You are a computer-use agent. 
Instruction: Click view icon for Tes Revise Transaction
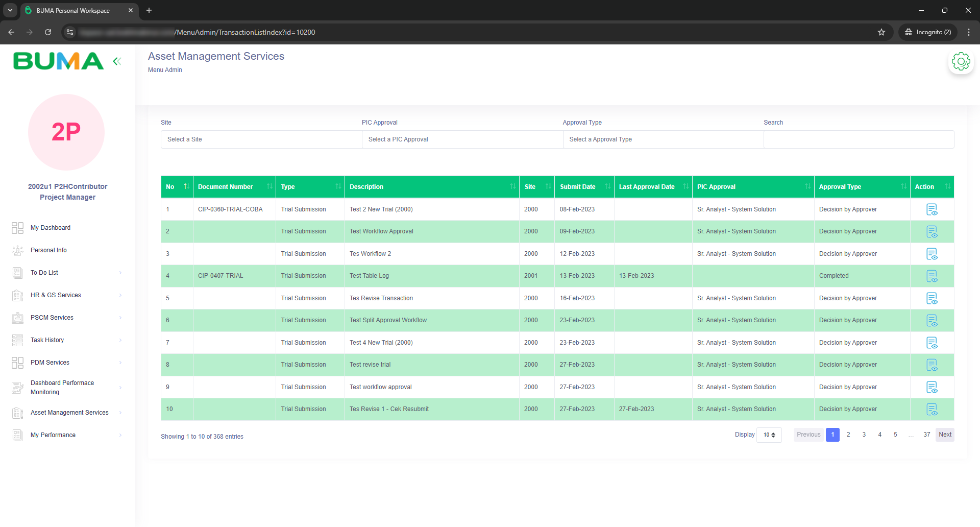[932, 298]
